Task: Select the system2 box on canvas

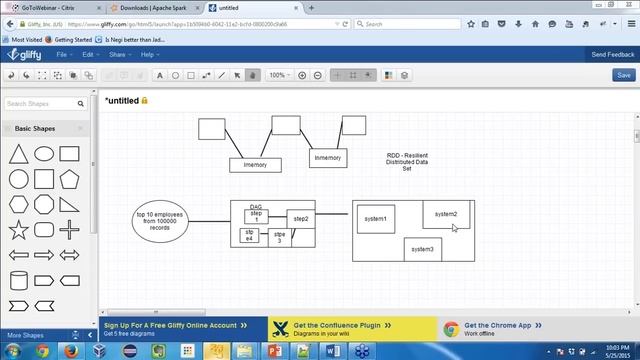Action: point(446,214)
